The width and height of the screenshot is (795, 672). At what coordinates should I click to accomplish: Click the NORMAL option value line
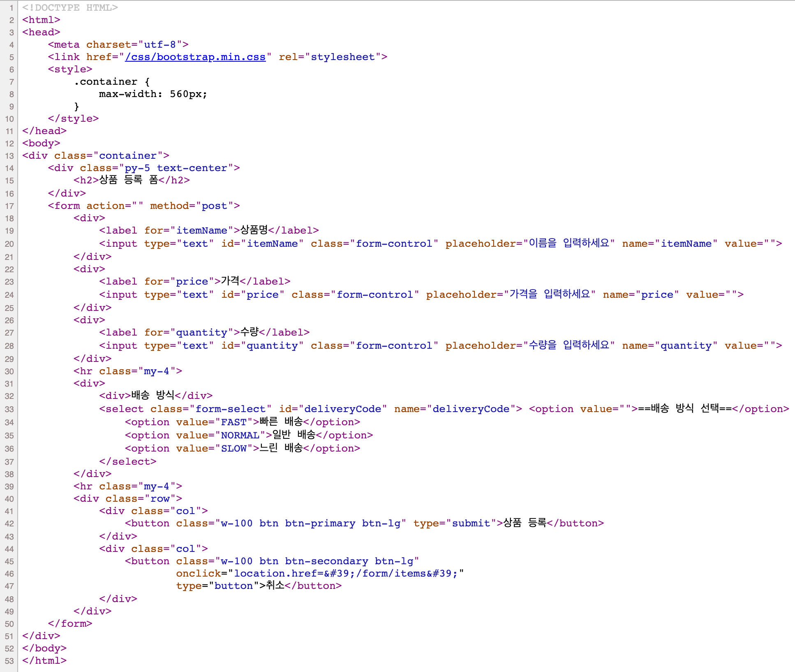click(x=249, y=435)
